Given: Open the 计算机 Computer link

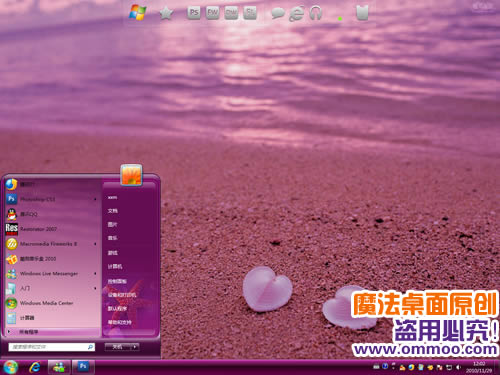Looking at the screenshot, I should coord(115,266).
